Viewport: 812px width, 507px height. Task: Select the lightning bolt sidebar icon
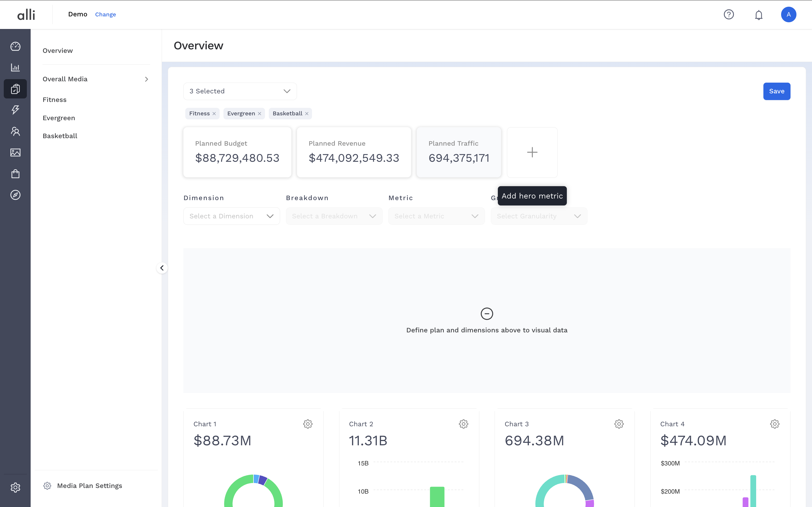15,110
